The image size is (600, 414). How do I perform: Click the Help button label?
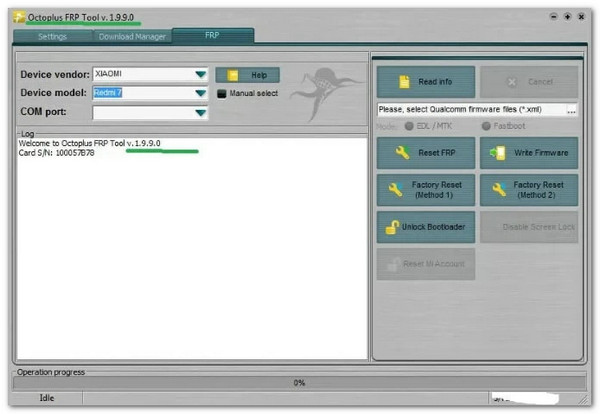tap(259, 75)
